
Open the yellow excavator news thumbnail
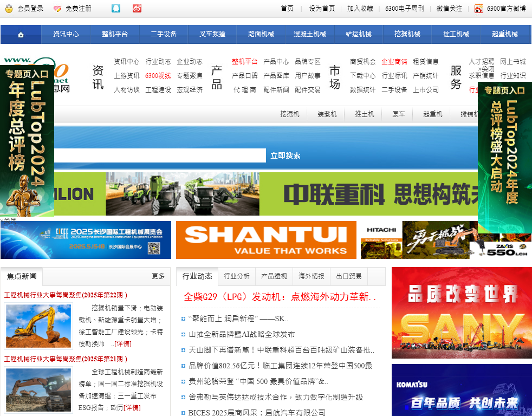click(38, 326)
